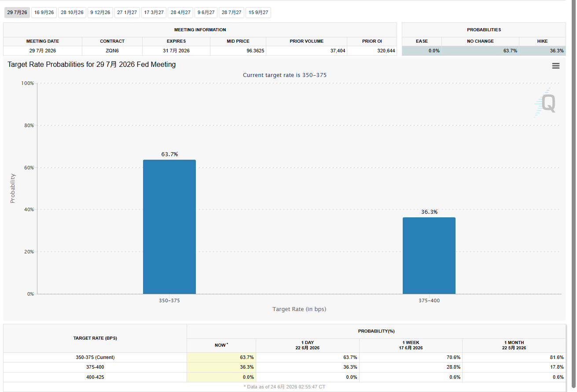
Task: Click the NOW 63.7% highlighted cell
Action: pyautogui.click(x=221, y=357)
